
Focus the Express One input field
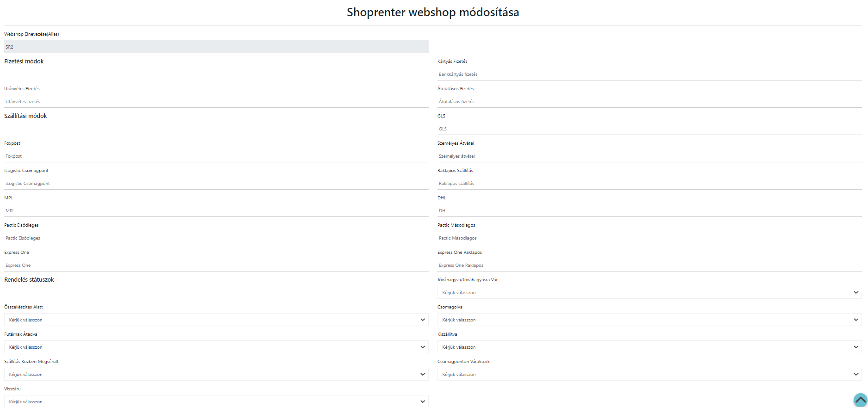coord(216,265)
